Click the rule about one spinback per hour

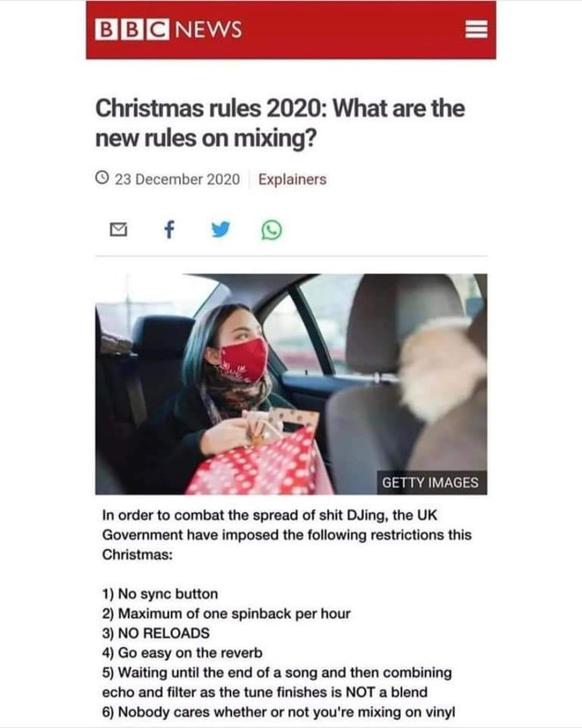coord(226,613)
